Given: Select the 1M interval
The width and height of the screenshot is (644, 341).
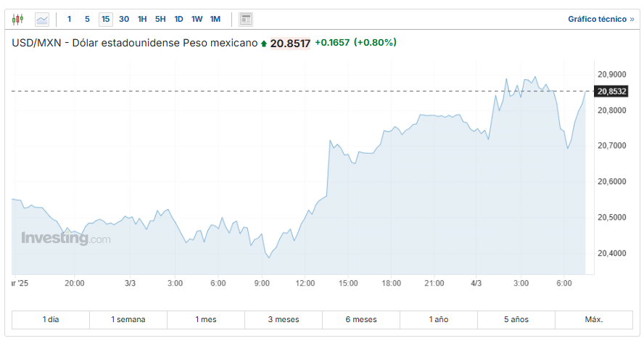Looking at the screenshot, I should (215, 20).
